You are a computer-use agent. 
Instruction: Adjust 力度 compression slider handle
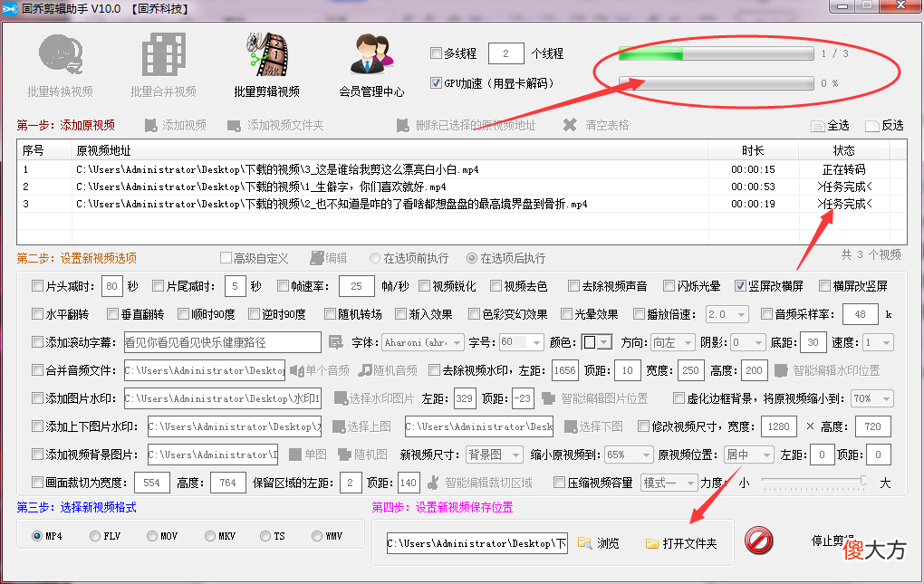pos(863,481)
